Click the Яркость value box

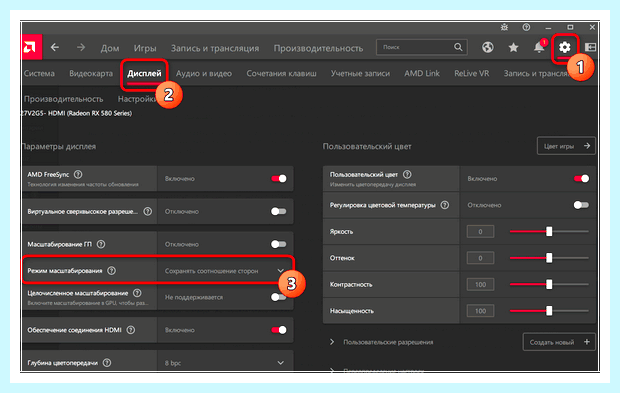click(x=480, y=231)
